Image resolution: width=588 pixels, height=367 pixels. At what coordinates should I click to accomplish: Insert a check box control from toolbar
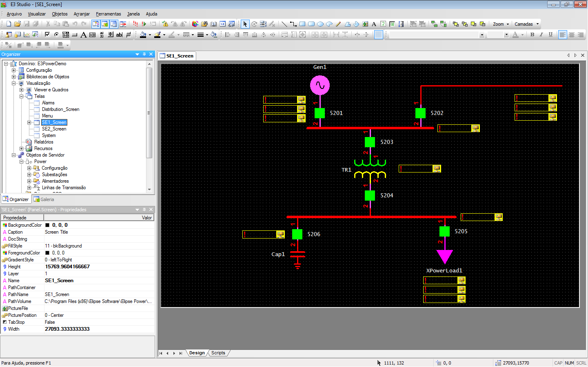click(47, 35)
